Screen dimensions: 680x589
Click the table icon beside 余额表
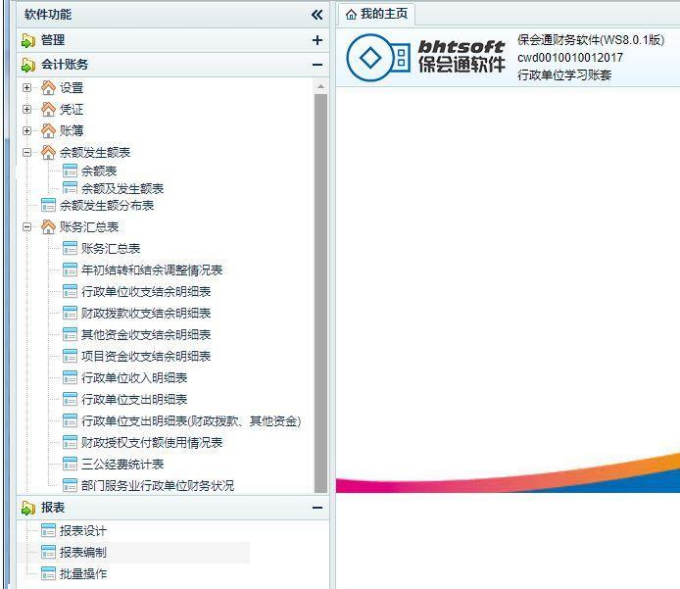click(70, 171)
